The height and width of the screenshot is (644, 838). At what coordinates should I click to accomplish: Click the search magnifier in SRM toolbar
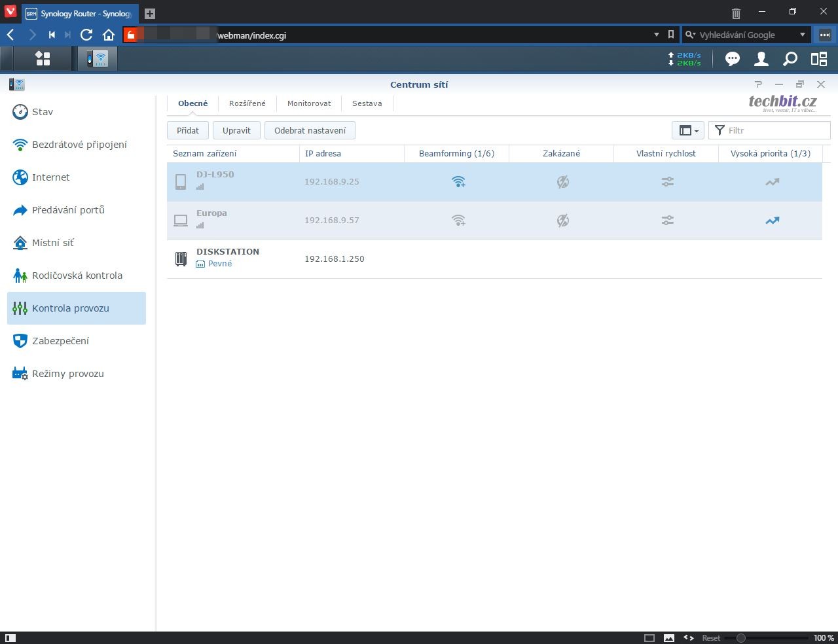(790, 60)
